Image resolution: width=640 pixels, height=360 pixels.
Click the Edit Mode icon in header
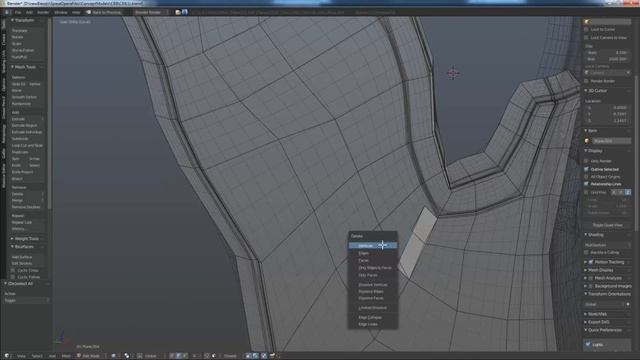(x=79, y=356)
